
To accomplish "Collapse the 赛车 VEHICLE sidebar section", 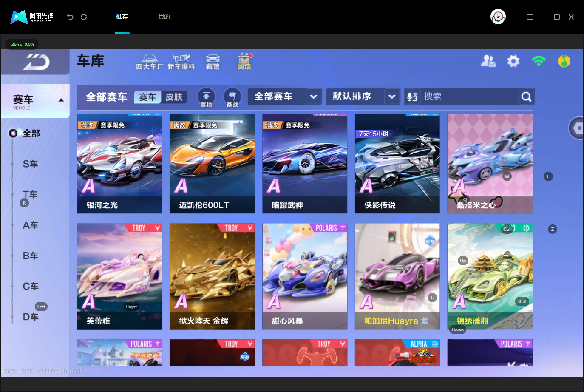I will point(35,101).
